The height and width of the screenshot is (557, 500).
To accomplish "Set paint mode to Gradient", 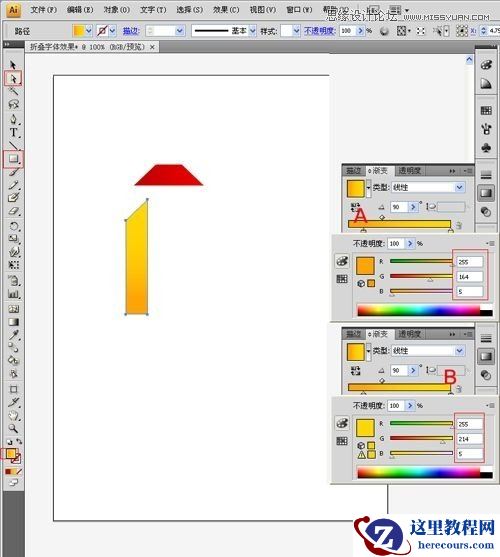I will pyautogui.click(x=13, y=472).
